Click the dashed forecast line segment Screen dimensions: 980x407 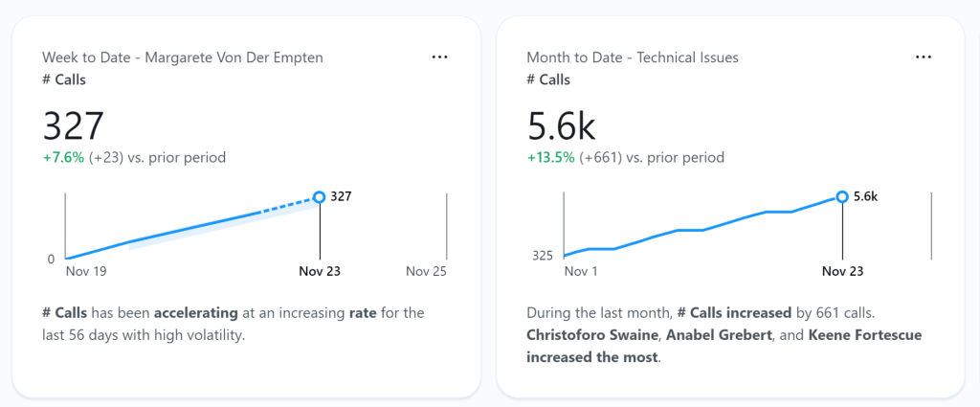tap(287, 206)
